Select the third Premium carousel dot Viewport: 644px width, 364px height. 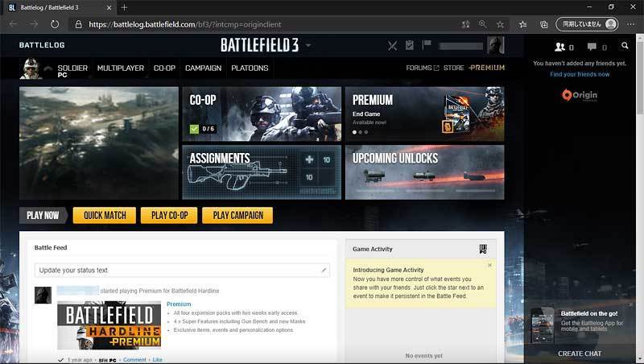coord(366,132)
